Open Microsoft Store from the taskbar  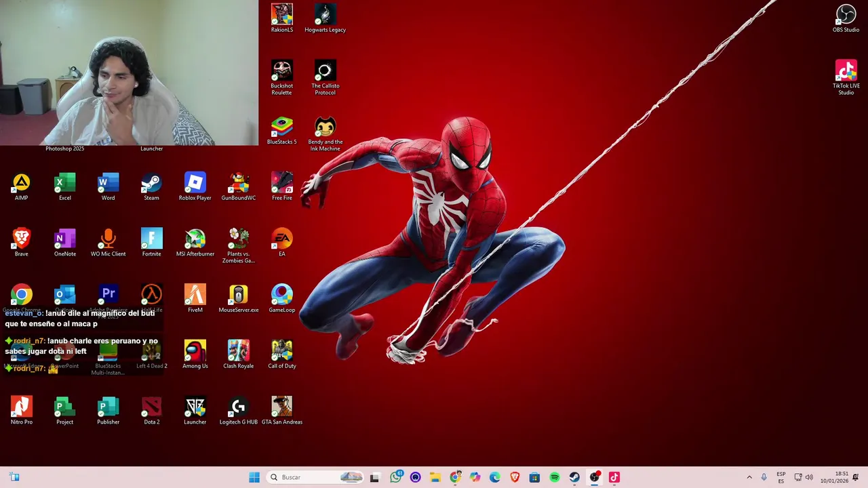pos(534,477)
